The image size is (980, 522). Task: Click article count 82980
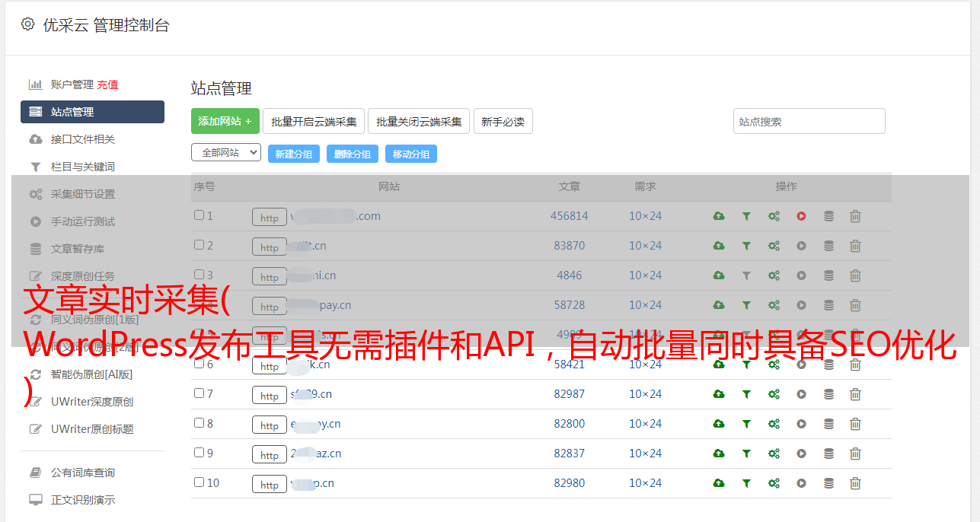[570, 483]
